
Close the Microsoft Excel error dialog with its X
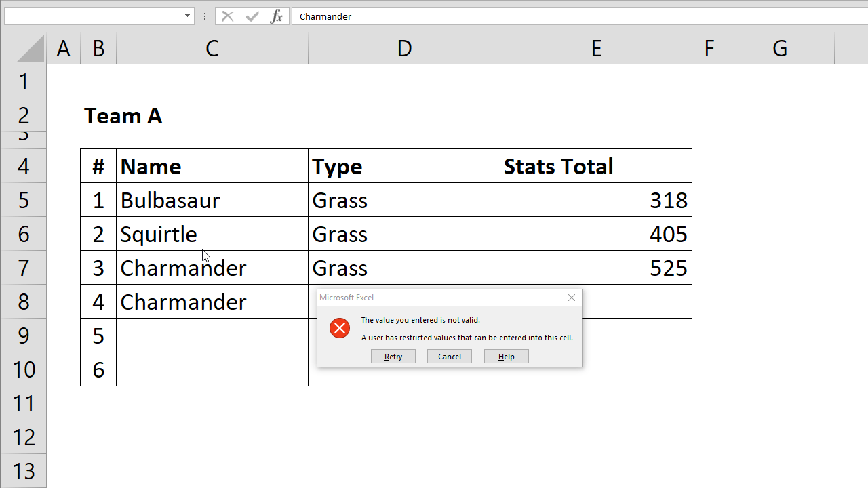[x=571, y=298]
